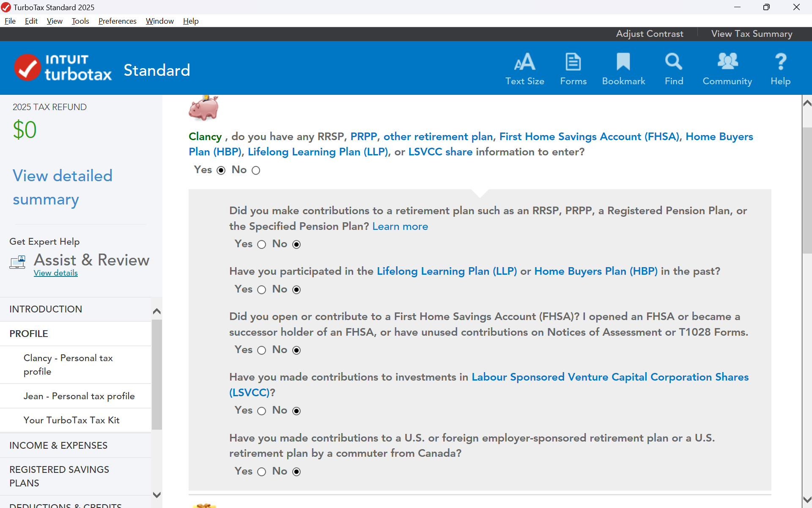
Task: Click the Help question mark icon
Action: [x=780, y=62]
